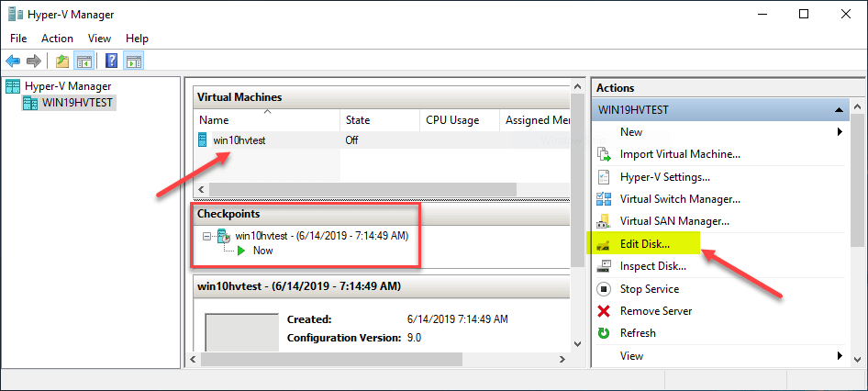The width and height of the screenshot is (868, 391).
Task: Click the win10hvtest virtual machine icon
Action: (203, 140)
